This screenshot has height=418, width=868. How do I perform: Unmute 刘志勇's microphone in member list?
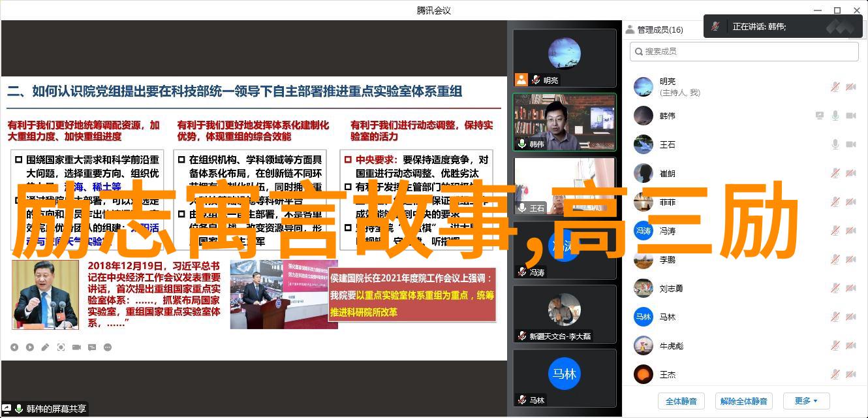[835, 288]
